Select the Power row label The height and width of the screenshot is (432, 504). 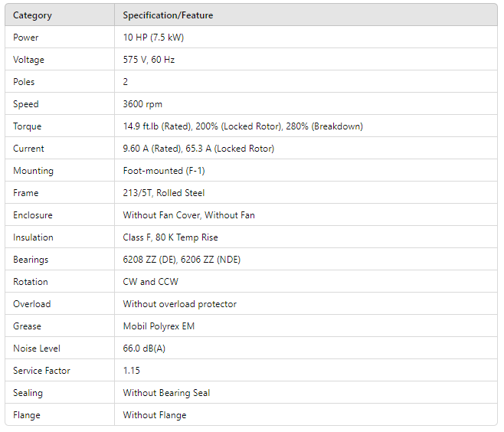coord(26,38)
